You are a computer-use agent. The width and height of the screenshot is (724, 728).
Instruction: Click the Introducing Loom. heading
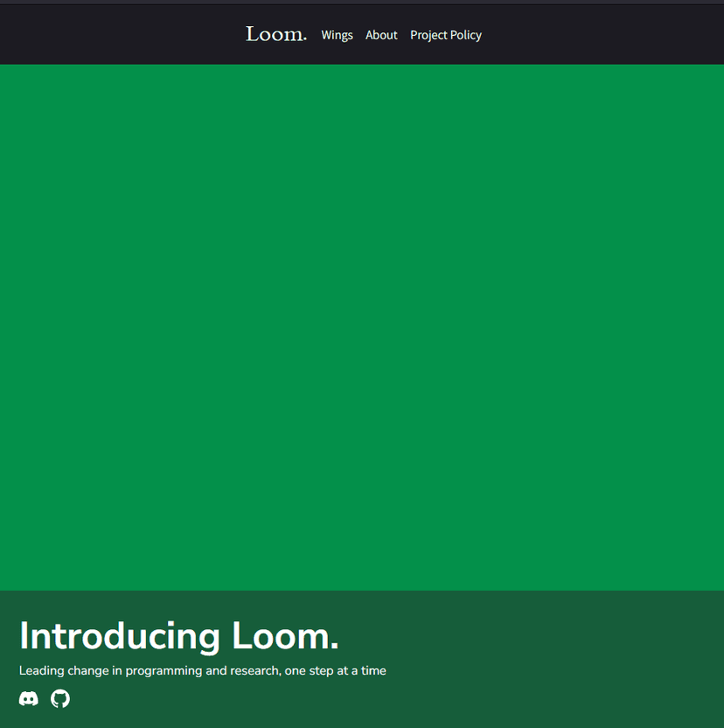click(x=179, y=636)
